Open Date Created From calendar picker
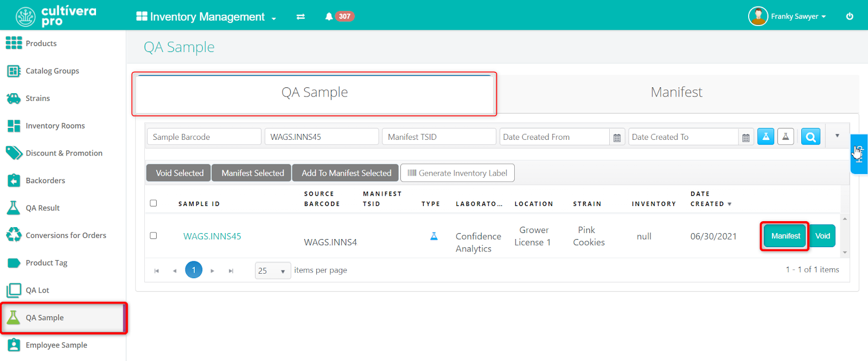The image size is (868, 361). coord(617,137)
